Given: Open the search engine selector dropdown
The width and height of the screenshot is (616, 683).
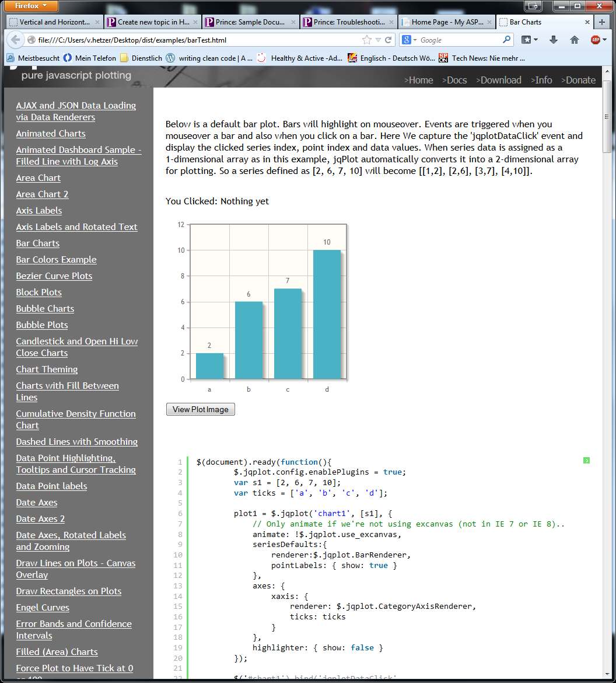Looking at the screenshot, I should coord(409,40).
